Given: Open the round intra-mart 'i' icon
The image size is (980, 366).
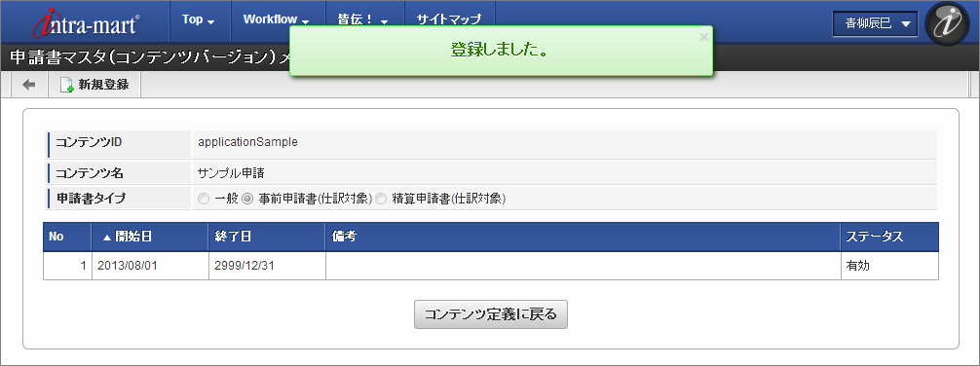Looking at the screenshot, I should 946,23.
